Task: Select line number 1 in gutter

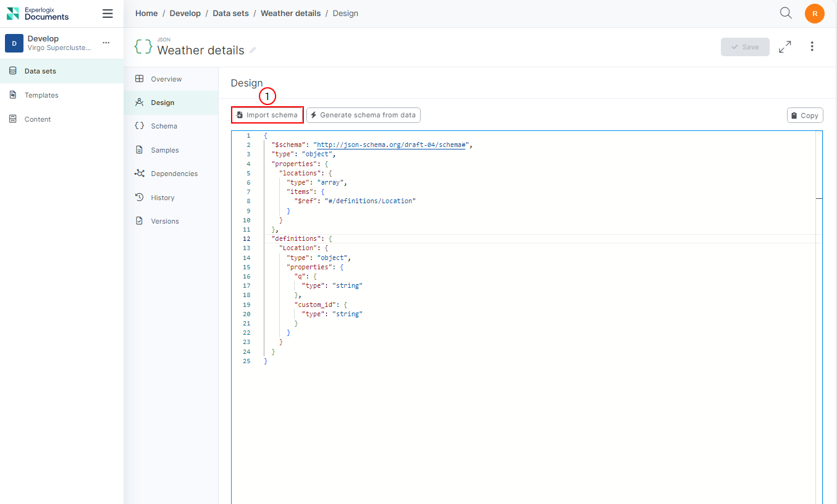Action: (248, 135)
